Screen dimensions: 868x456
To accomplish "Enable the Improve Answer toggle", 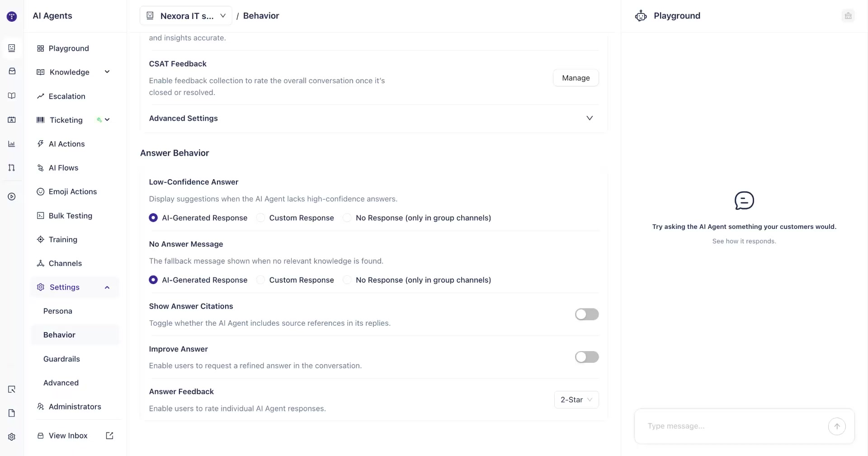I will pos(587,357).
